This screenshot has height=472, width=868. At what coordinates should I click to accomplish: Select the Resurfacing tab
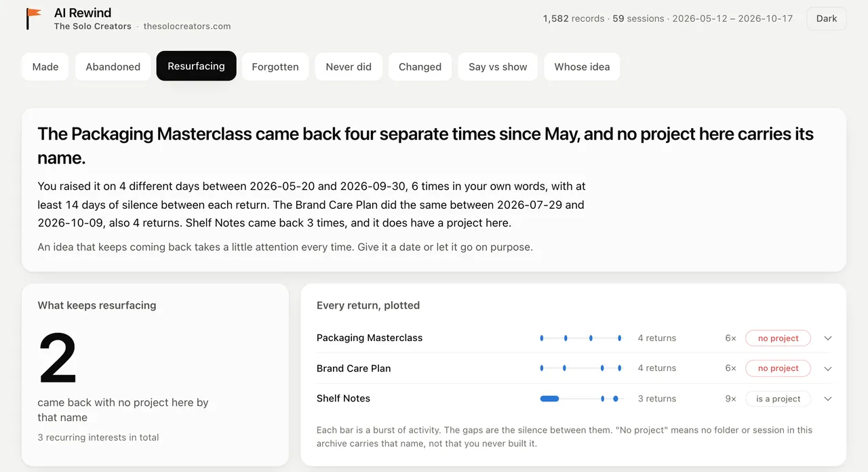196,66
